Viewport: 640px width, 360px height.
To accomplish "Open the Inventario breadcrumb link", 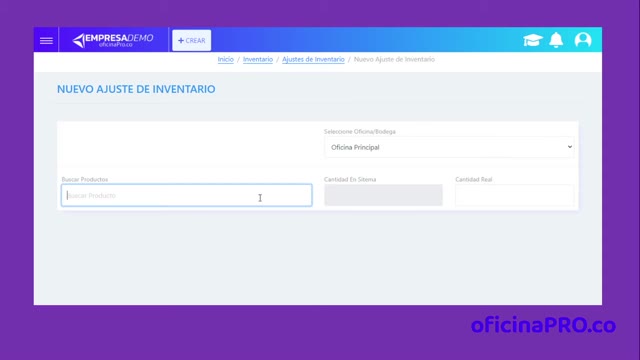I will tap(258, 59).
